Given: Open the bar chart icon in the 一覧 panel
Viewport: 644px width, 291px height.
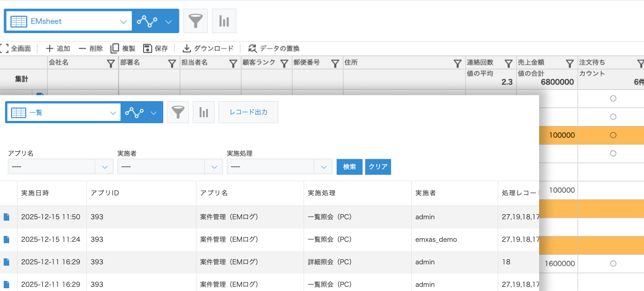Looking at the screenshot, I should (204, 112).
